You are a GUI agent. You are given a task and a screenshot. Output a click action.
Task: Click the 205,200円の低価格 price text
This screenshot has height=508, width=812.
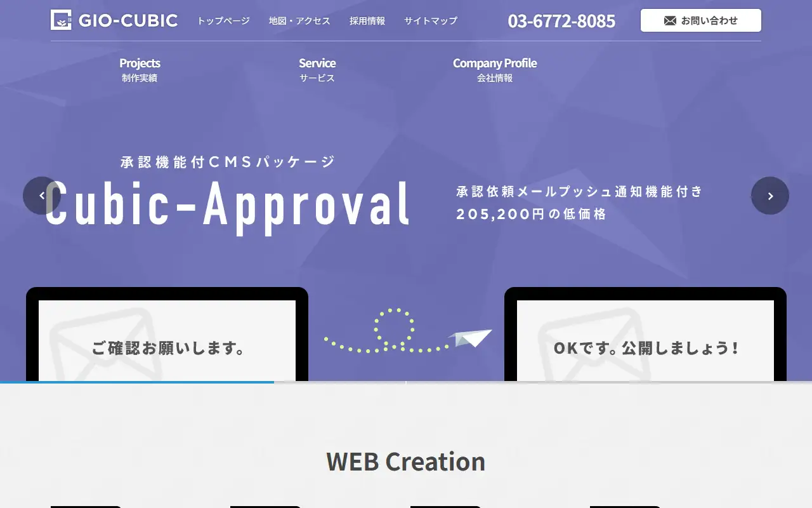click(532, 214)
